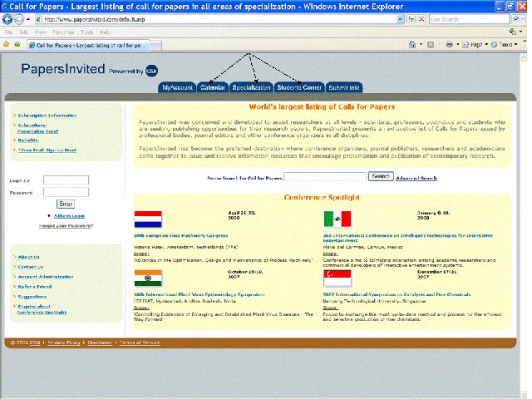532x399 pixels.
Task: Click the Search button
Action: [381, 176]
